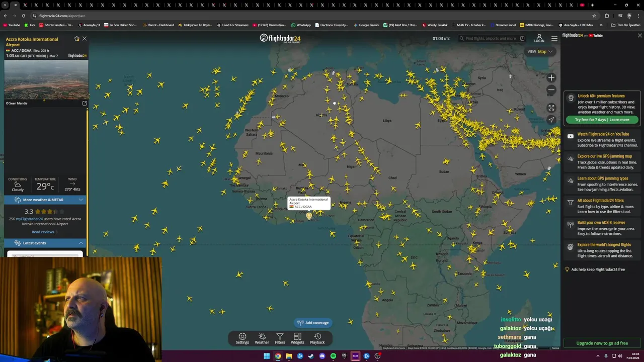Go back in browser history

(x=6, y=16)
